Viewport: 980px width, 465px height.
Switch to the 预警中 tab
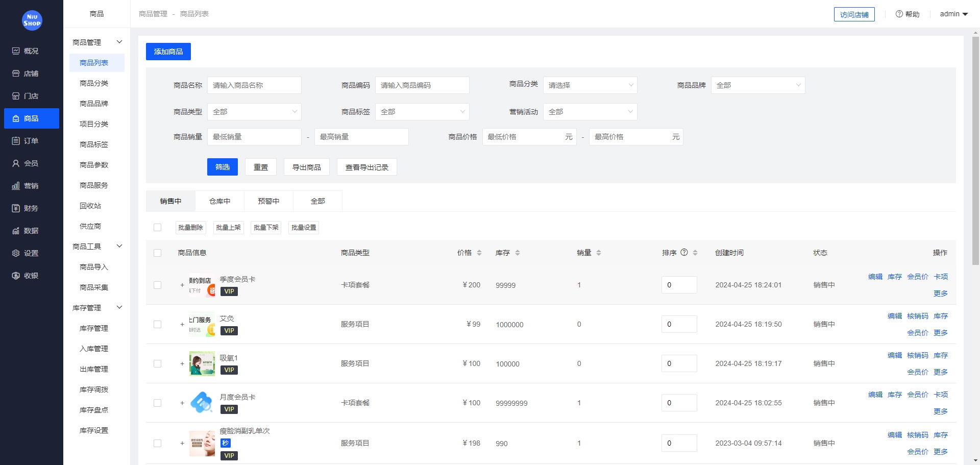point(268,201)
